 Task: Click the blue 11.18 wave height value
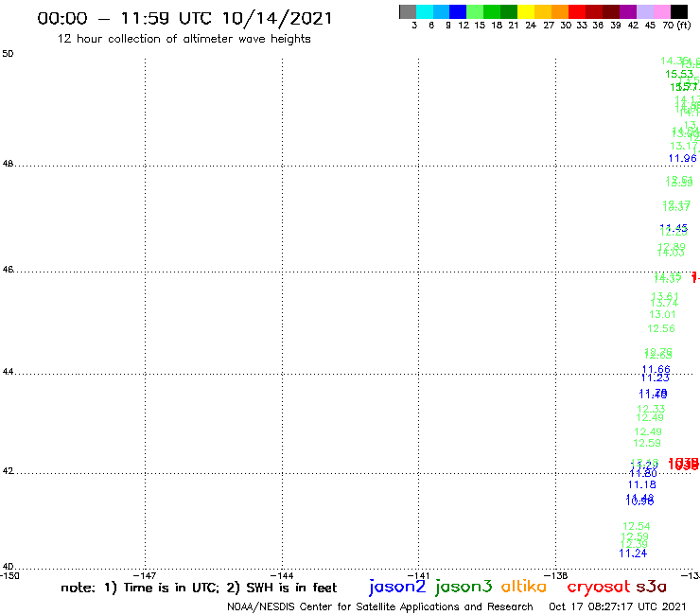point(642,484)
